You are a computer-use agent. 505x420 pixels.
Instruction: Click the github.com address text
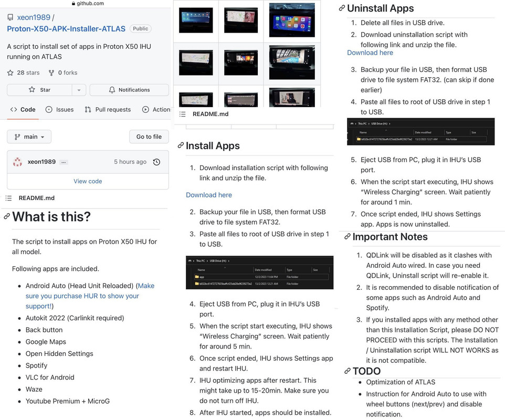pyautogui.click(x=90, y=4)
